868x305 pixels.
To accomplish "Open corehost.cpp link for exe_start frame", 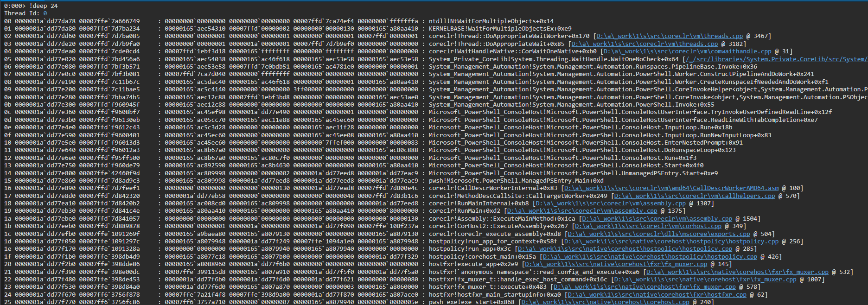I will (x=605, y=302).
